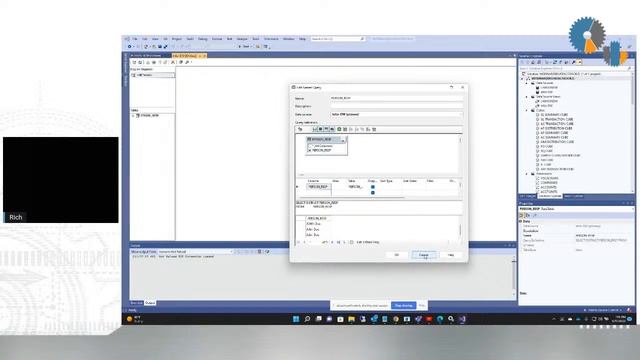The height and width of the screenshot is (360, 640).
Task: Switch to the Error List tab at the bottom
Action: (136, 303)
